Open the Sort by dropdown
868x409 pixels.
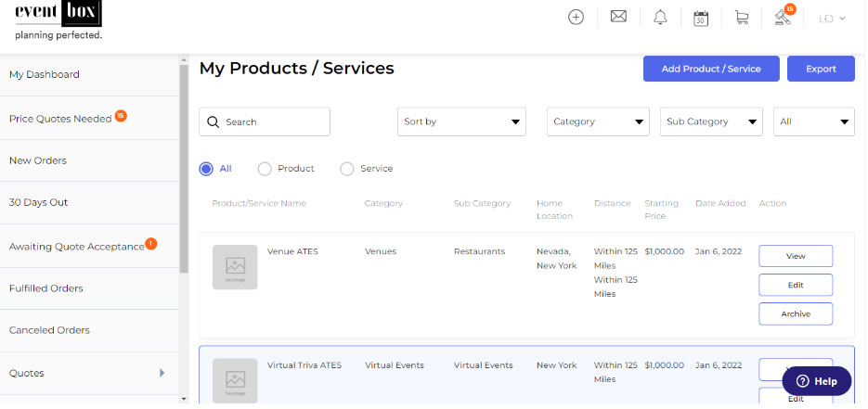click(461, 121)
